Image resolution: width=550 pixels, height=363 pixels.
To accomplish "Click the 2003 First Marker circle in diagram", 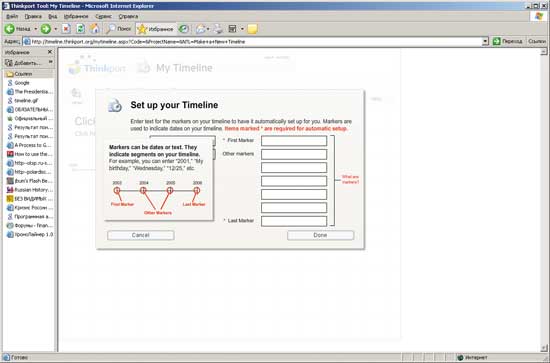I will point(117,190).
